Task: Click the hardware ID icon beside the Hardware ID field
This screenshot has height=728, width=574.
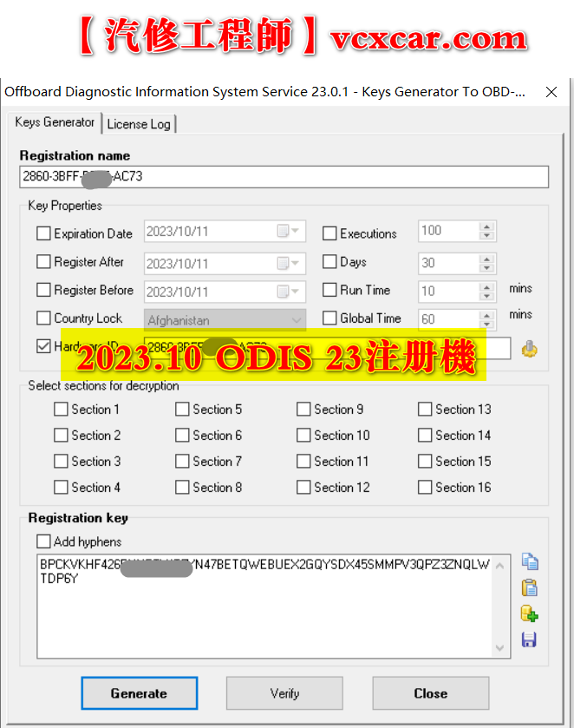Action: coord(530,349)
